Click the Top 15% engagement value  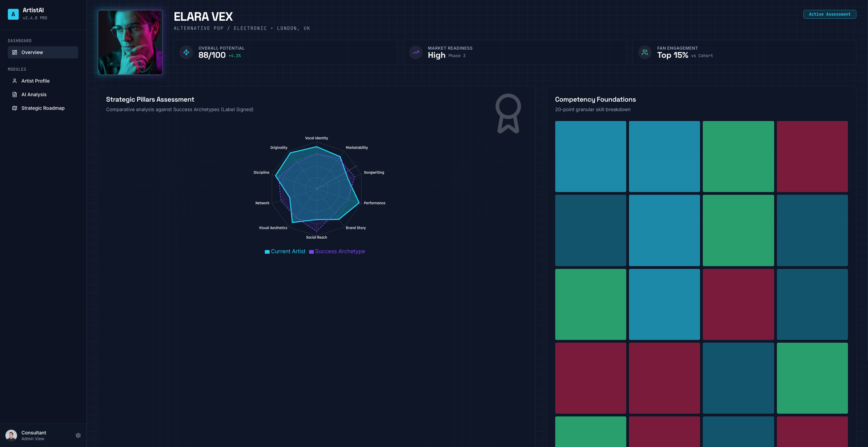click(x=673, y=55)
